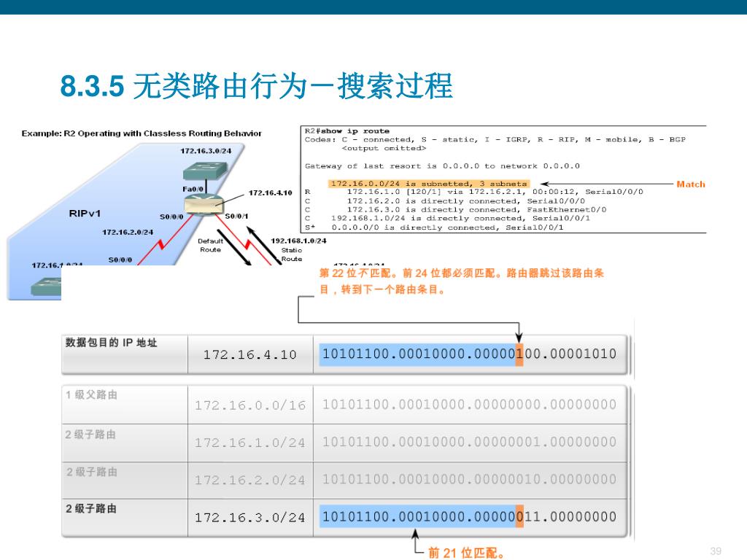747x560 pixels.
Task: Click the 172.16.1.0/24 table cell
Action: pos(250,443)
